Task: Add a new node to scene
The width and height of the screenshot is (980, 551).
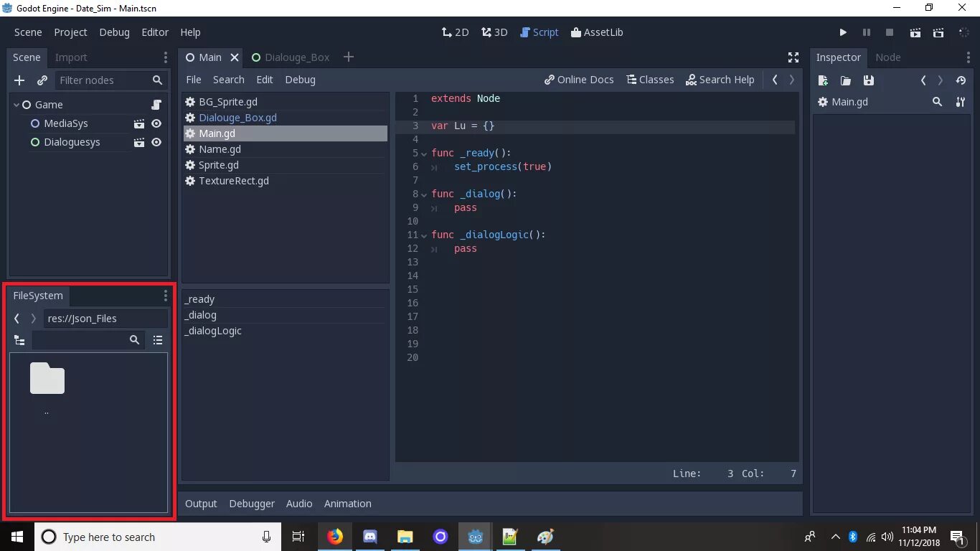Action: click(x=19, y=80)
